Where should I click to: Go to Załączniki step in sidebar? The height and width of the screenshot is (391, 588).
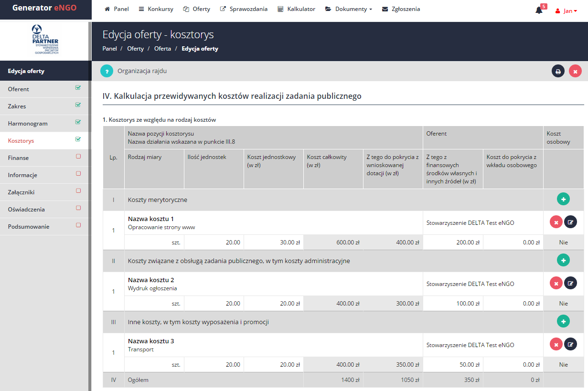pyautogui.click(x=44, y=192)
